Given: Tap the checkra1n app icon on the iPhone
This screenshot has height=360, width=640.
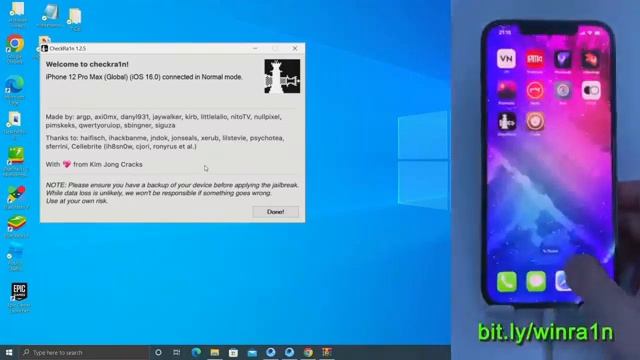Looking at the screenshot, I should coord(507,121).
